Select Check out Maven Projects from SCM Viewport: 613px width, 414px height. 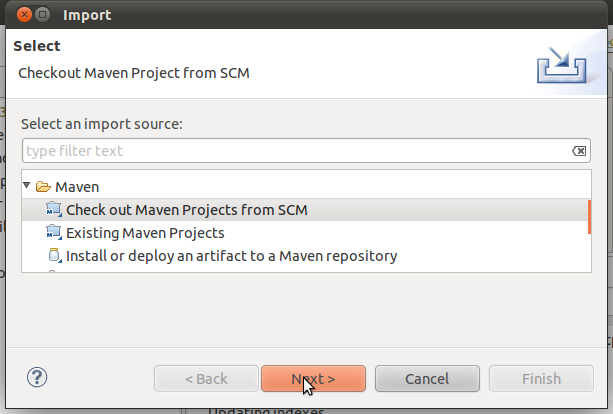pos(186,210)
